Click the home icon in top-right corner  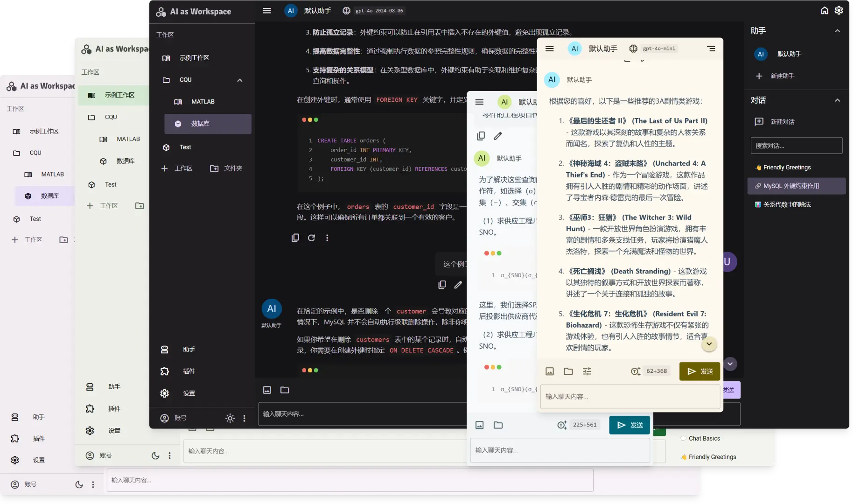tap(825, 10)
